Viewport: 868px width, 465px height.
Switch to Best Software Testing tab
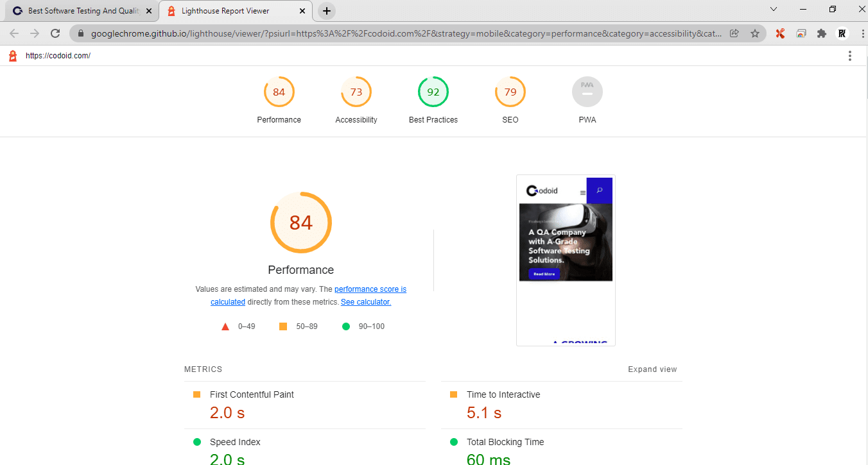coord(82,11)
